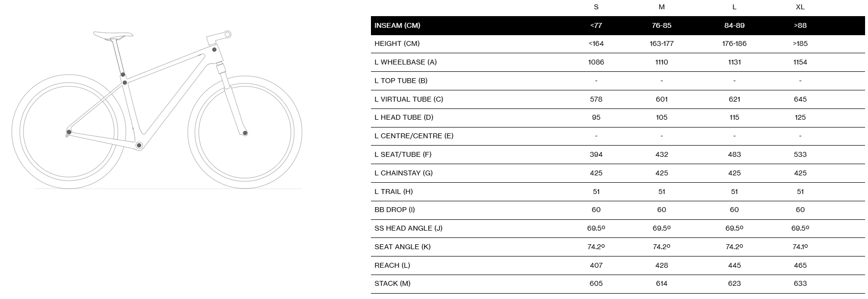The width and height of the screenshot is (868, 299).
Task: Select the M size column header
Action: point(661,7)
